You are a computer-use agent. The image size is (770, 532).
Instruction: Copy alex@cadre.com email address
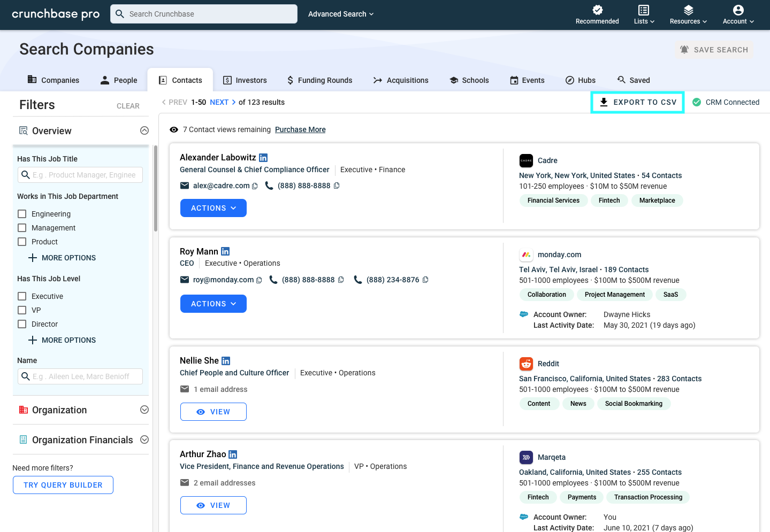(x=255, y=186)
